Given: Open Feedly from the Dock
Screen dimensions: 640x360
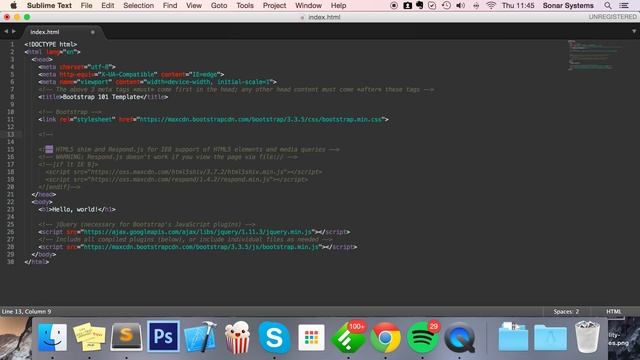Looking at the screenshot, I should (349, 337).
